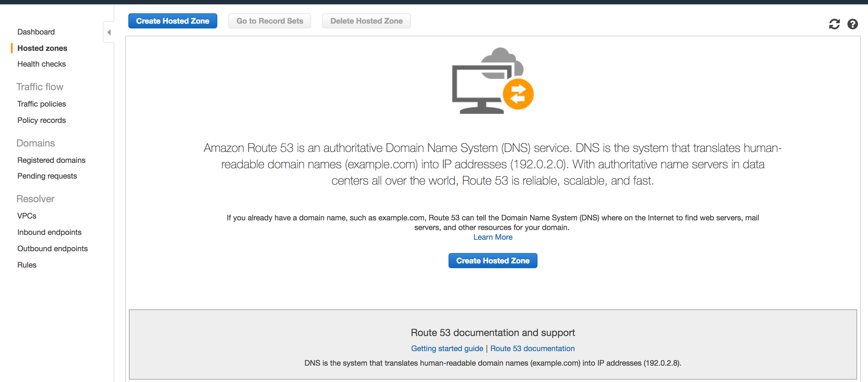868x382 pixels.
Task: Click top Create Hosted Zone button
Action: 173,21
